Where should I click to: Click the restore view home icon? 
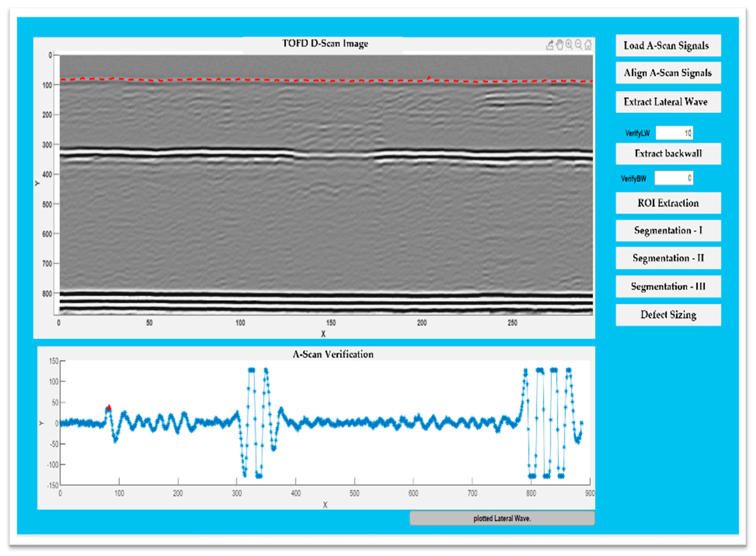[x=588, y=44]
